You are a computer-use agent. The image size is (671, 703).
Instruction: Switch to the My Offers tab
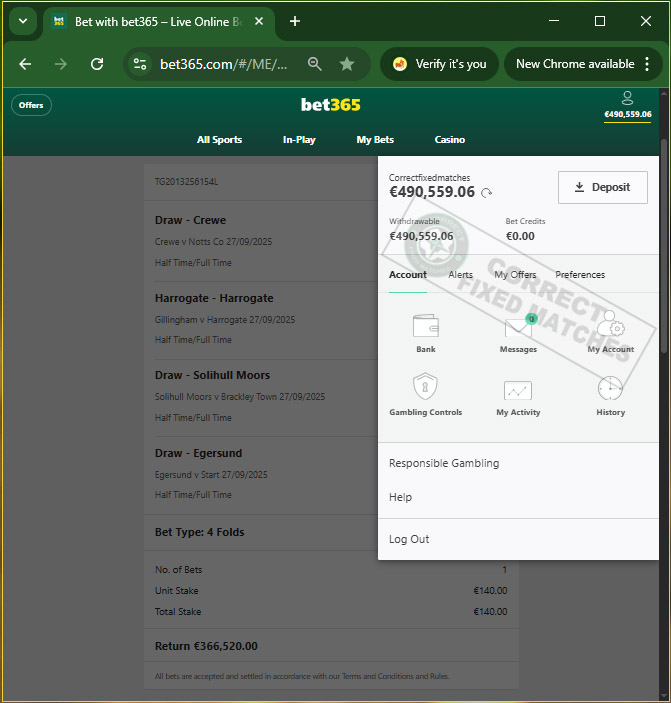pos(515,275)
